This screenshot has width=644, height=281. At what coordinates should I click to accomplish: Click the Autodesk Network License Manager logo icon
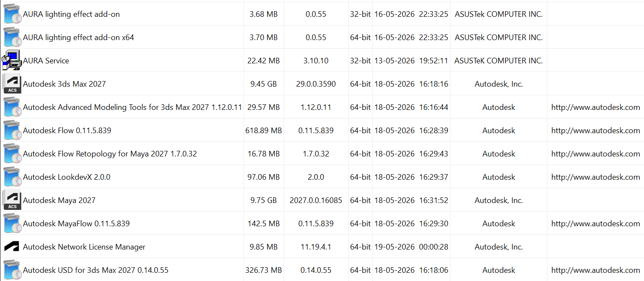(12, 247)
